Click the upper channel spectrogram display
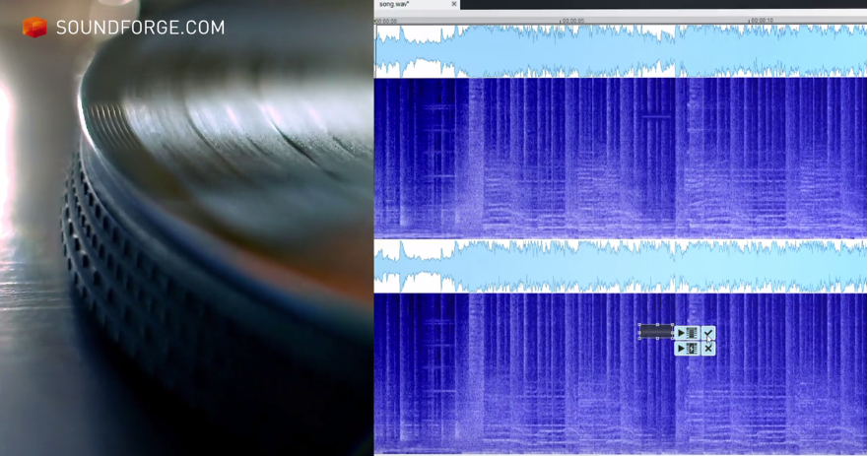The width and height of the screenshot is (868, 456). pos(621,158)
